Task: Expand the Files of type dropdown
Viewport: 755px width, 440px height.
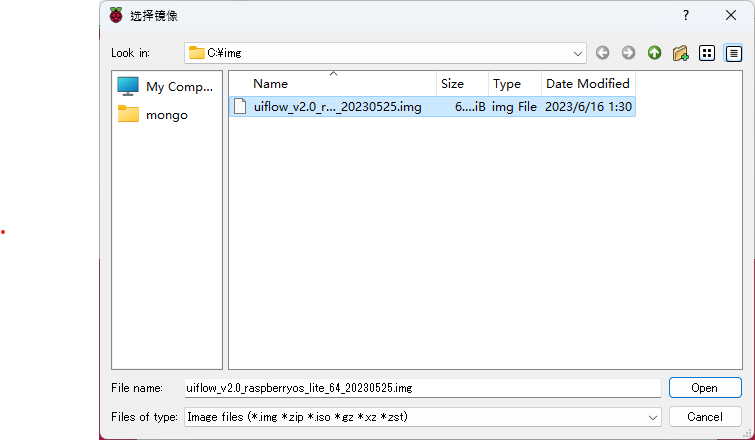Action: click(653, 417)
